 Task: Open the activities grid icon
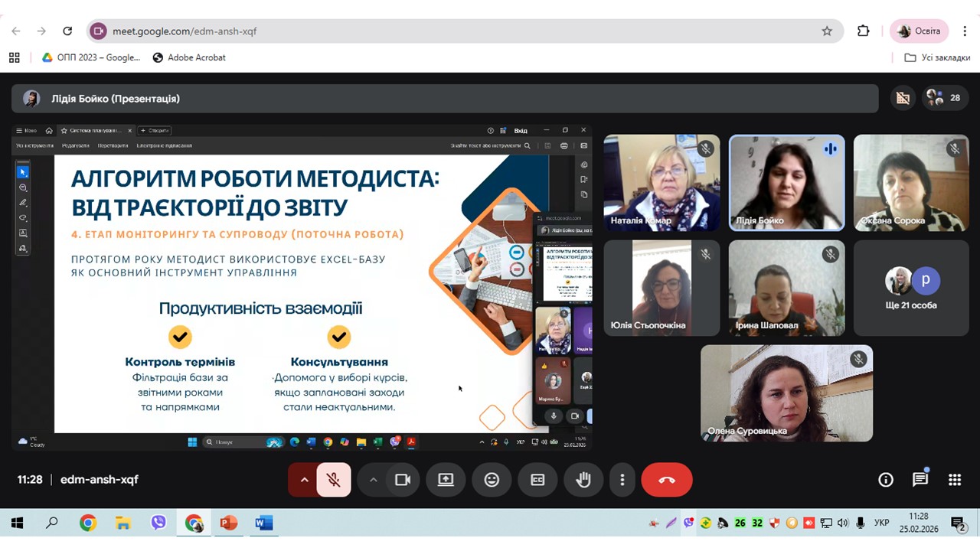[x=955, y=480]
